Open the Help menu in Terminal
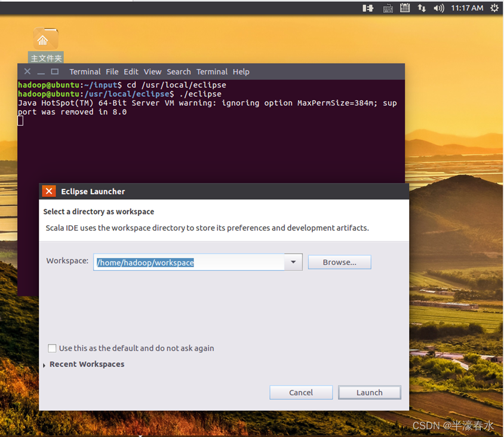The width and height of the screenshot is (504, 437). (241, 72)
